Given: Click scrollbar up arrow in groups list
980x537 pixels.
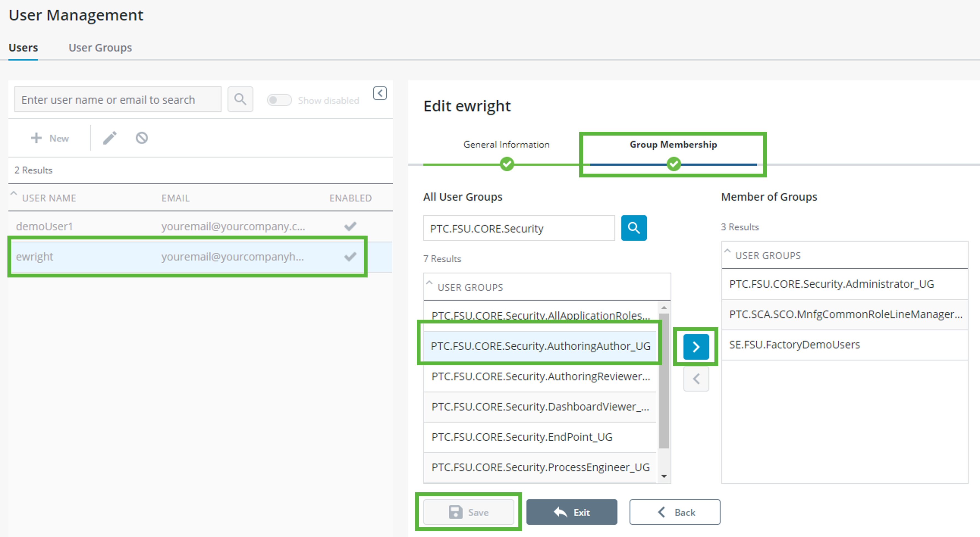Looking at the screenshot, I should tap(664, 307).
